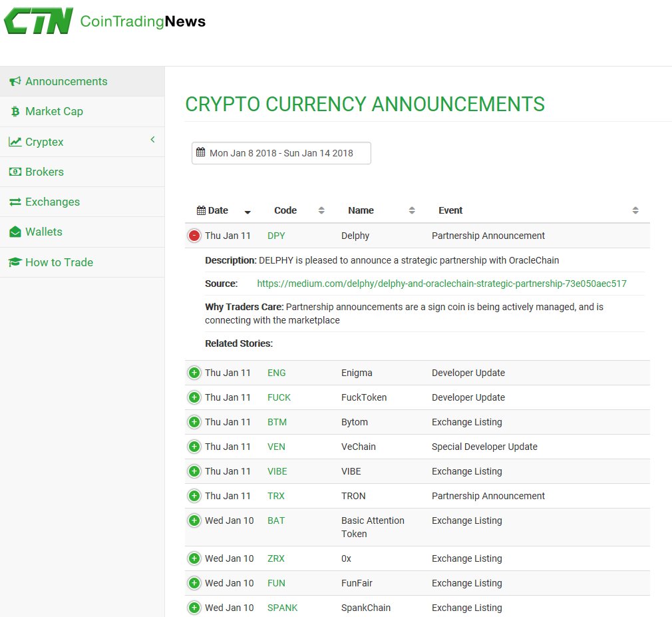Expand the 0x row details
672x617 pixels.
[x=194, y=558]
